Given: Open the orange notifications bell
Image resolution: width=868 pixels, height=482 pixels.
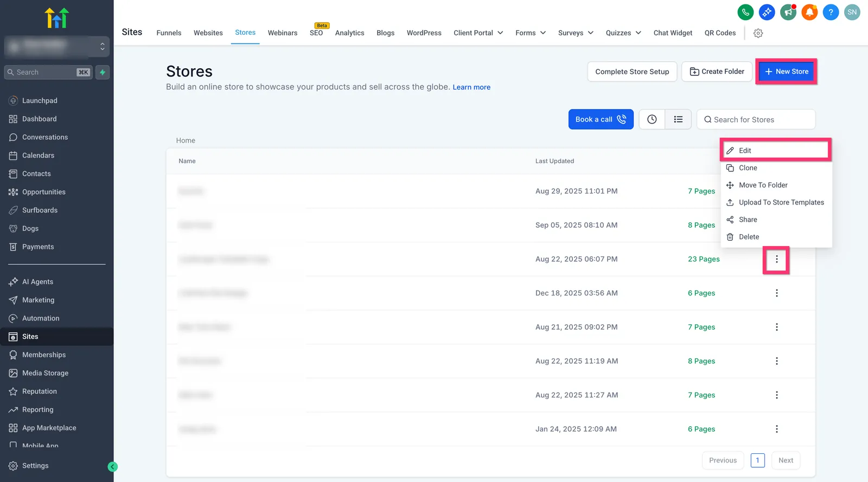Looking at the screenshot, I should (x=809, y=12).
